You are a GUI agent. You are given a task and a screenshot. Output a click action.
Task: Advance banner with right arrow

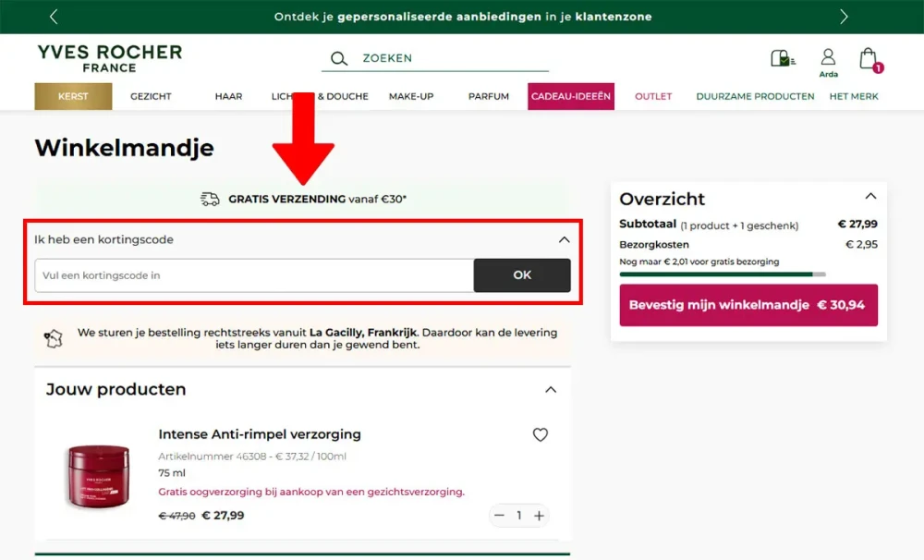click(844, 17)
